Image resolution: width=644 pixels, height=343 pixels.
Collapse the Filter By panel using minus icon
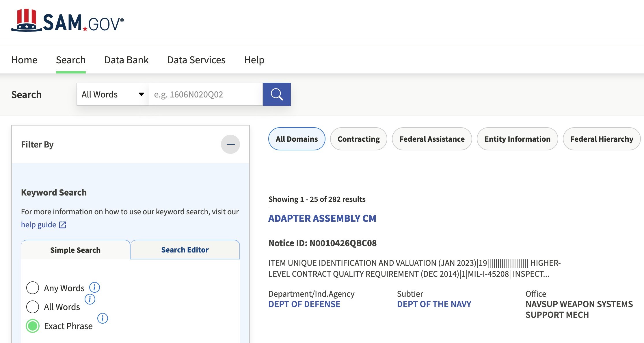(230, 144)
